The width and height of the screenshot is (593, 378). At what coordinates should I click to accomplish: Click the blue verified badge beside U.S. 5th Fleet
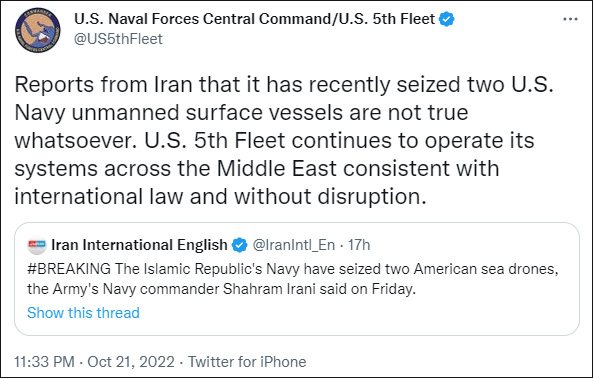point(447,19)
